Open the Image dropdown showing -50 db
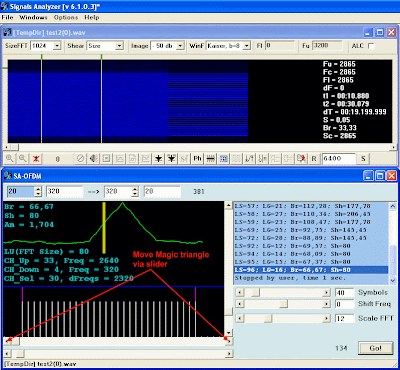The image size is (400, 370). 167,46
